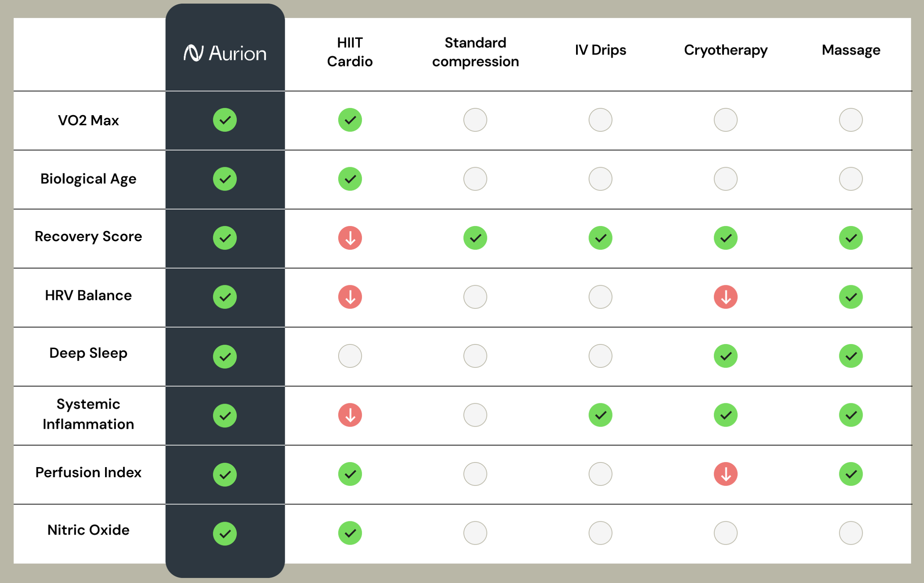
Task: Click Massage green check for Deep Sleep
Action: (x=851, y=356)
